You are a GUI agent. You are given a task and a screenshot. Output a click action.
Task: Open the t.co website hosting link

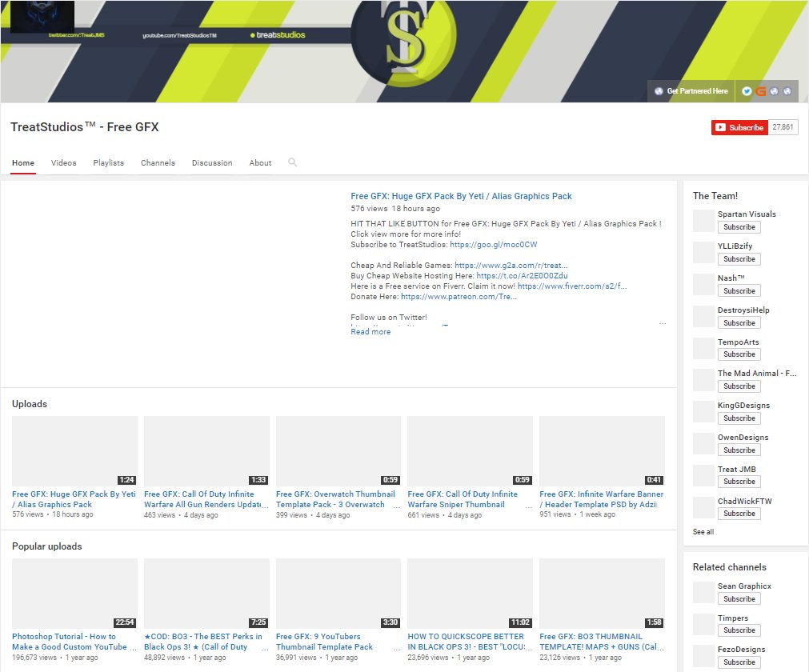click(x=523, y=275)
